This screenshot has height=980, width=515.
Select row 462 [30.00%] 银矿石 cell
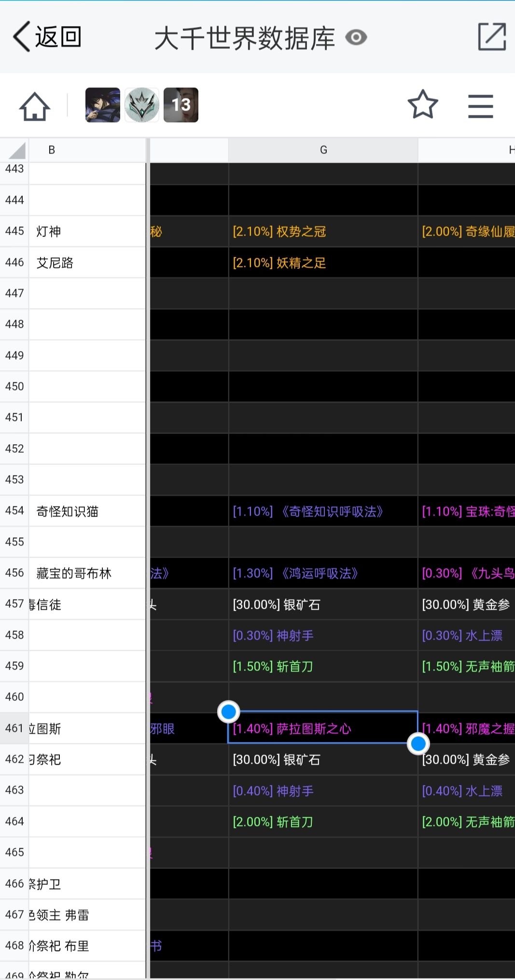click(x=323, y=759)
